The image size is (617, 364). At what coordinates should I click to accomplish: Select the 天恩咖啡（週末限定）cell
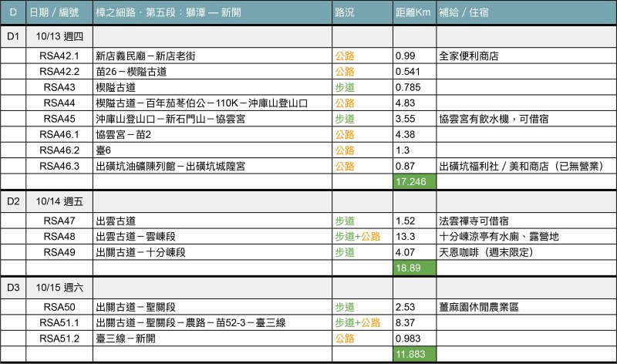pos(485,252)
